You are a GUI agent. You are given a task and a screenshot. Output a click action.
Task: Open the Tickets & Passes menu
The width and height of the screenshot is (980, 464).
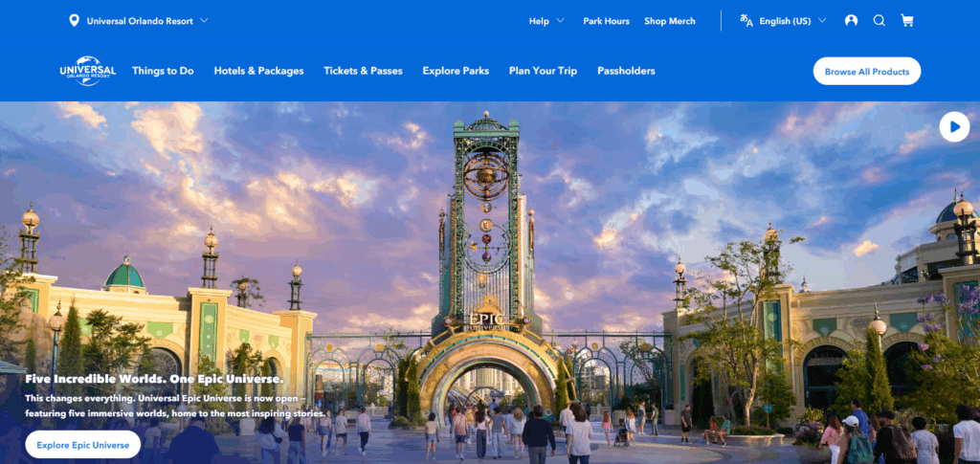click(363, 71)
